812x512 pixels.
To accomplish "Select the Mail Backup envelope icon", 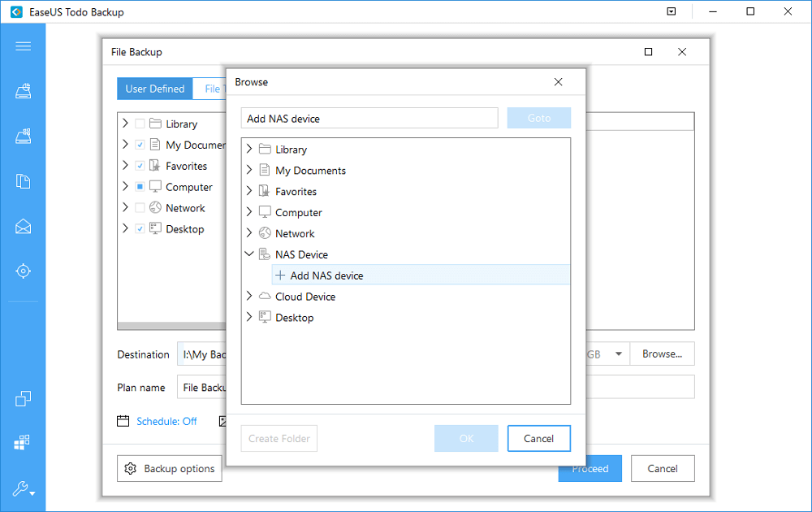I will (23, 227).
